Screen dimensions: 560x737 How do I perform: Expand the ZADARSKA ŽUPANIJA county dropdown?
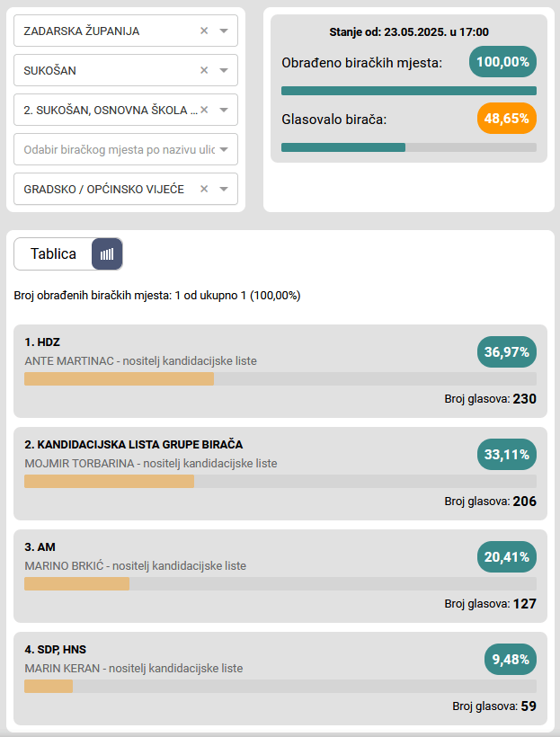coord(224,31)
